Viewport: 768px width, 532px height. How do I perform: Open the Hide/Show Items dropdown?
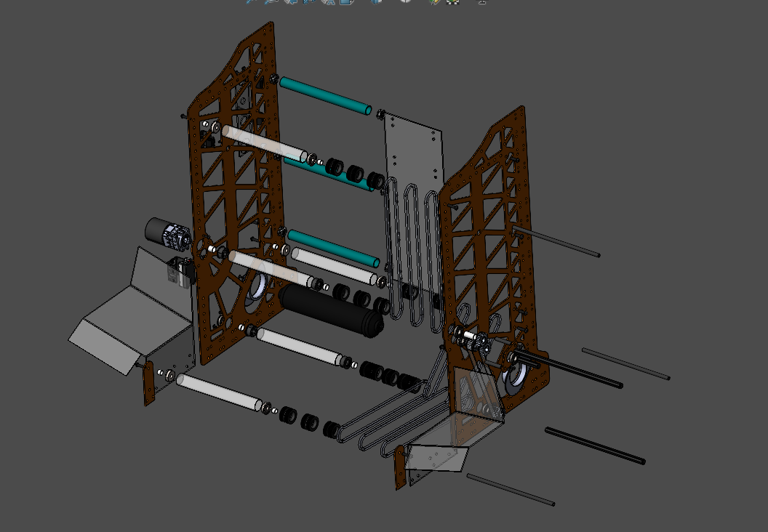pos(406,1)
